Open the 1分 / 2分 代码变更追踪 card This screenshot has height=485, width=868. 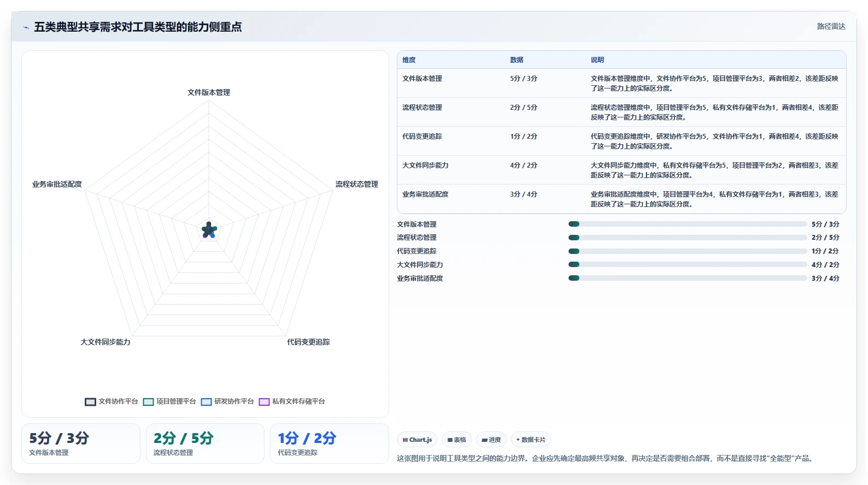330,443
